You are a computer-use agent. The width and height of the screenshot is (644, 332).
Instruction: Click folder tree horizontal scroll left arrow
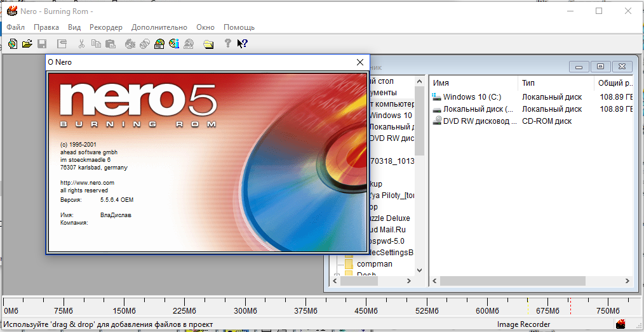tap(334, 281)
